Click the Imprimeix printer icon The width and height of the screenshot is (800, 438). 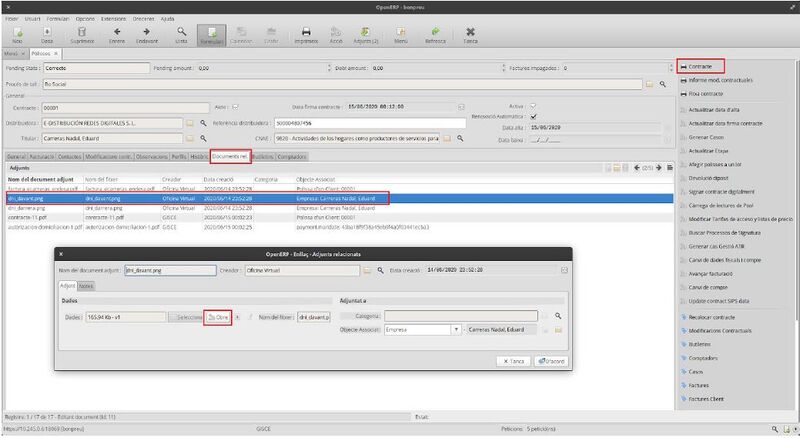click(x=306, y=36)
